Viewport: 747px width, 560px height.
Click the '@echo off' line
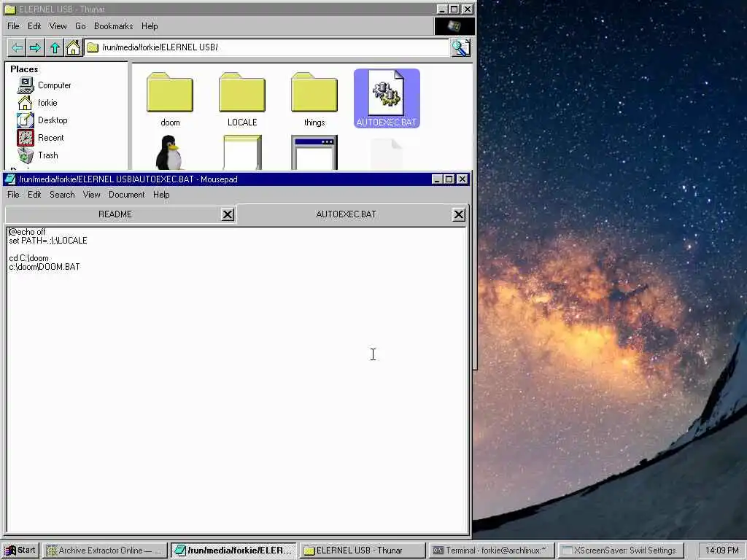click(28, 232)
